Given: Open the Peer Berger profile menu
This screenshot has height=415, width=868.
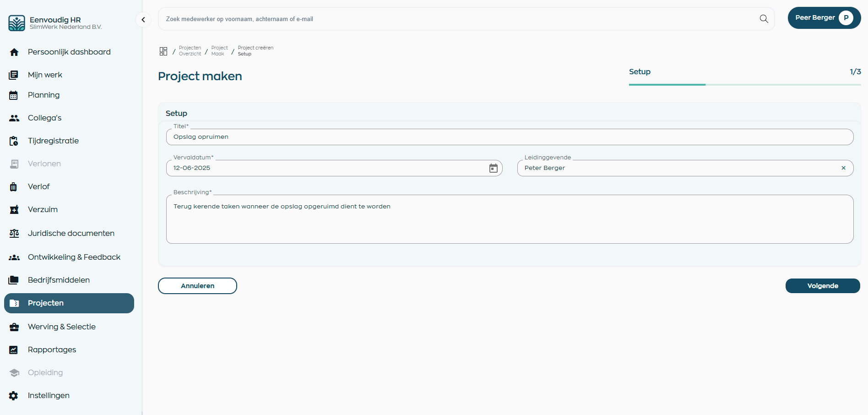Looking at the screenshot, I should tap(824, 18).
